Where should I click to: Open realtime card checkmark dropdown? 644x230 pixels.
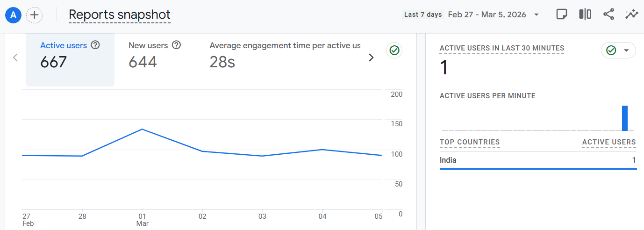(x=618, y=50)
